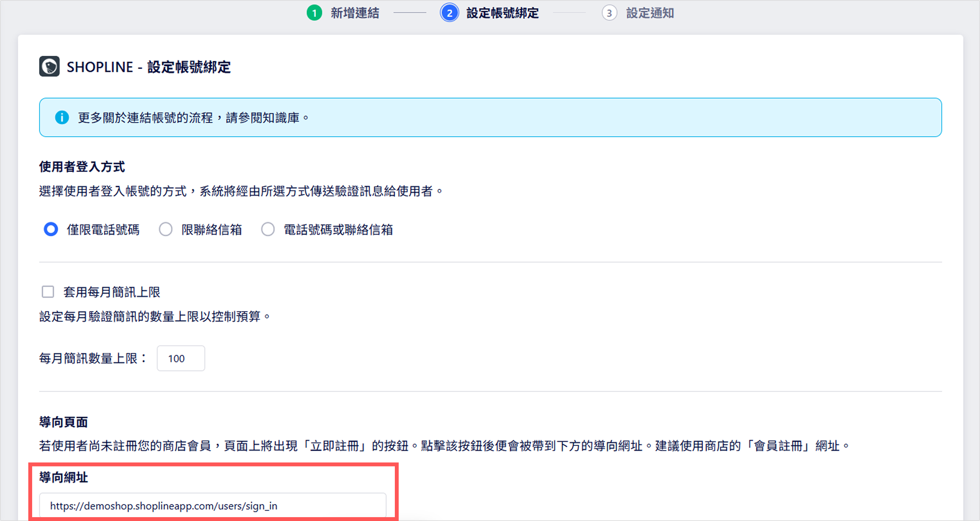Click the 若使用者尚未註冊 description paragraph
Screen dimensions: 980x521
pos(445,446)
